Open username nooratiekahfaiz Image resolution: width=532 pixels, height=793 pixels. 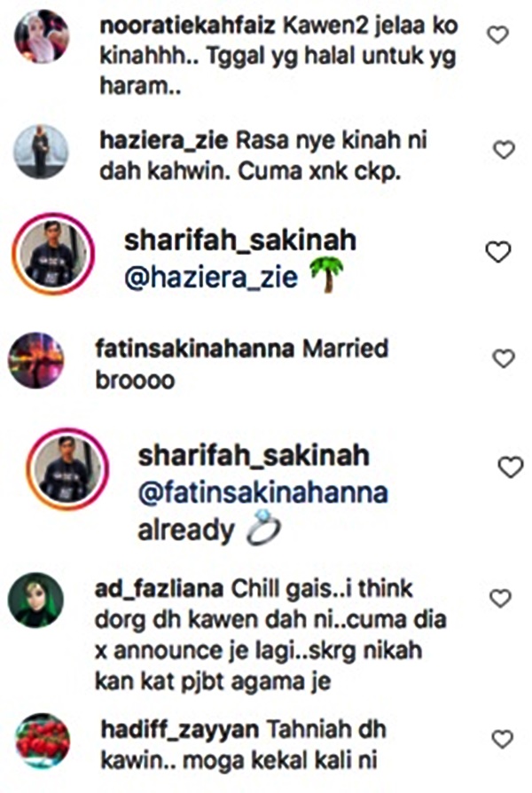[188, 26]
